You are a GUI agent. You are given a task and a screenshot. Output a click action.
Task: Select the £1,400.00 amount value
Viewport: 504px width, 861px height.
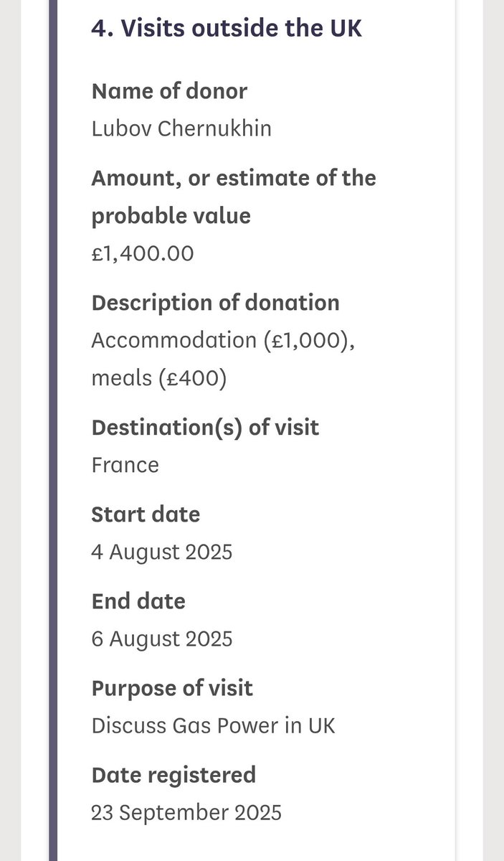click(x=142, y=253)
